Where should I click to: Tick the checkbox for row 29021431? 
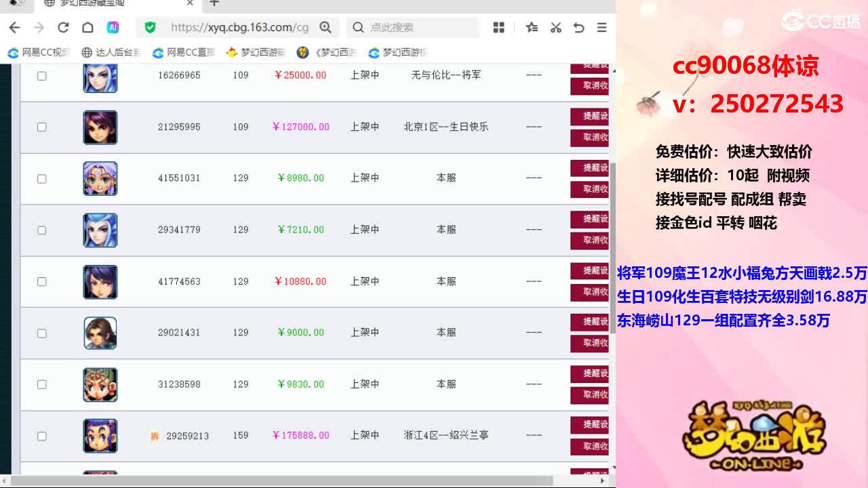point(41,333)
